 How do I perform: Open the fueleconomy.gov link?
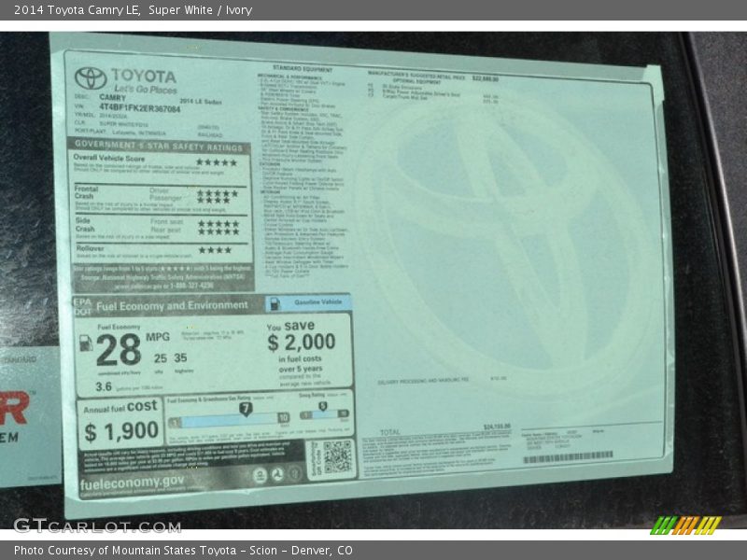(x=132, y=483)
